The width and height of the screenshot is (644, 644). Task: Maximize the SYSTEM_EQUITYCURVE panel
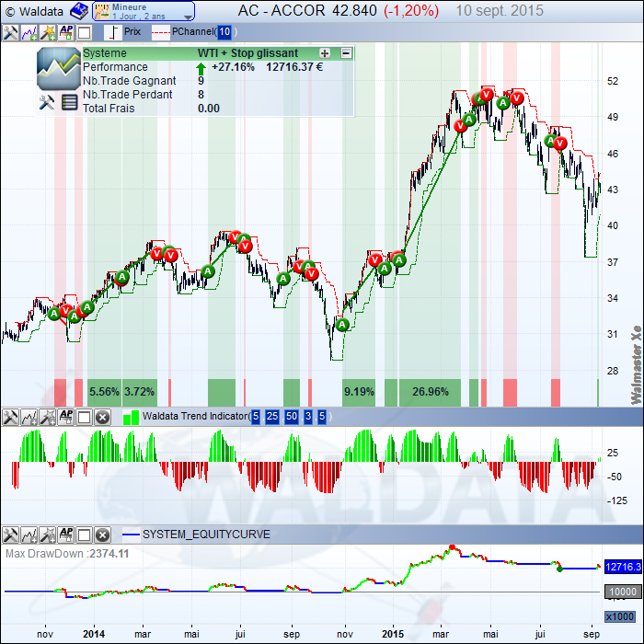tap(85, 535)
